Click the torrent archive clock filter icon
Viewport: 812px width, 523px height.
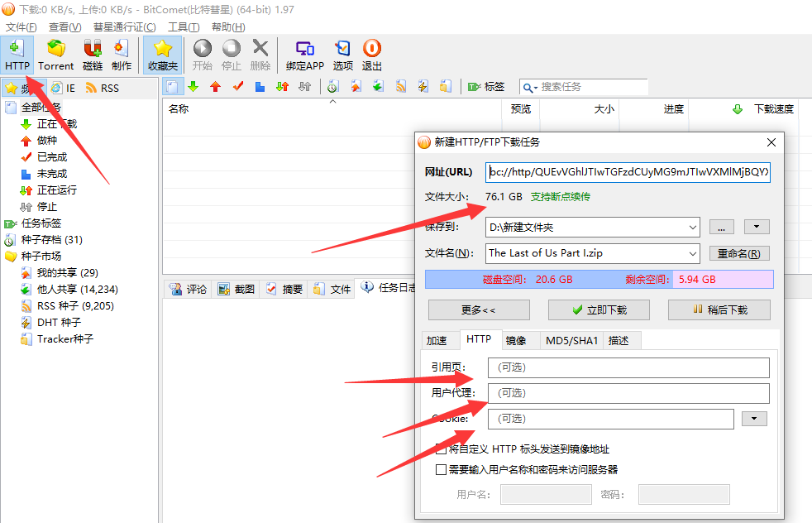click(x=333, y=87)
